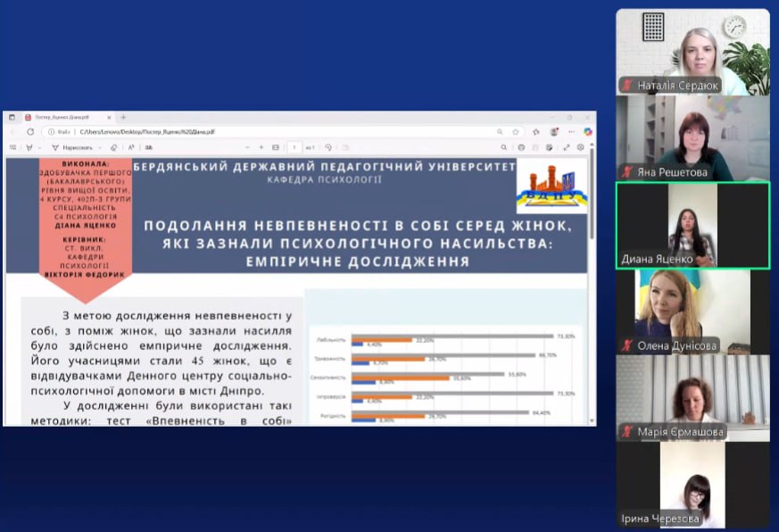
Task: Click the muted mic icon beside Наталія Сердюк
Action: click(x=627, y=86)
